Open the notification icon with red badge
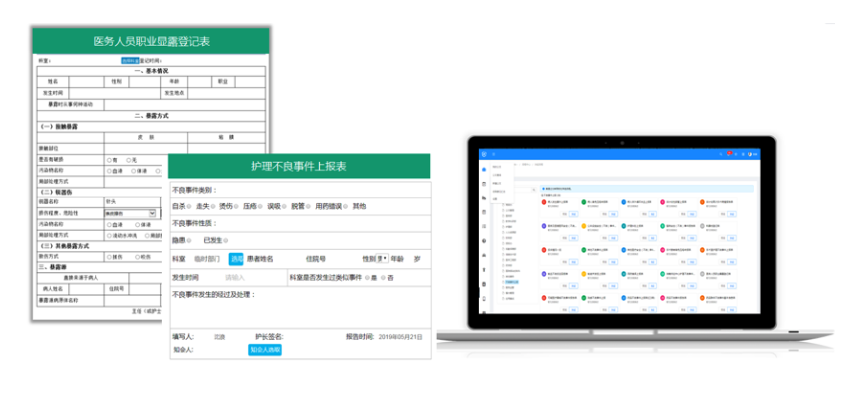 [729, 154]
